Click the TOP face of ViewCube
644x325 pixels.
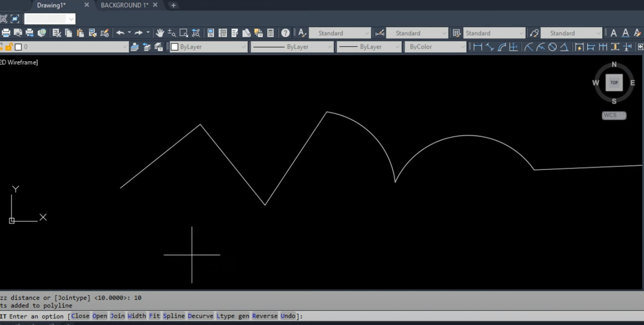click(x=614, y=83)
